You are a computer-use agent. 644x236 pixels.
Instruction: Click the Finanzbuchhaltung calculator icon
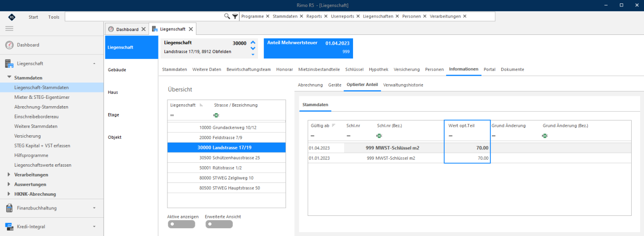[x=9, y=208]
